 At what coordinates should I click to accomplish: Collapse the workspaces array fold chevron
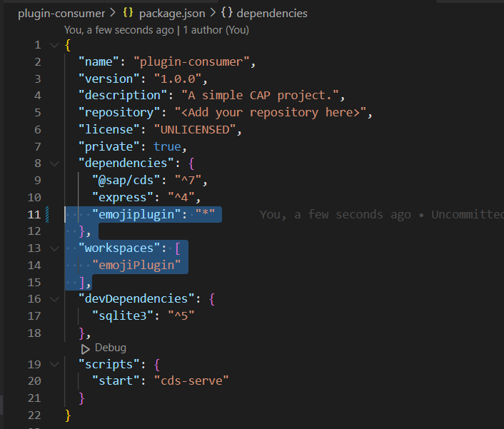point(55,248)
